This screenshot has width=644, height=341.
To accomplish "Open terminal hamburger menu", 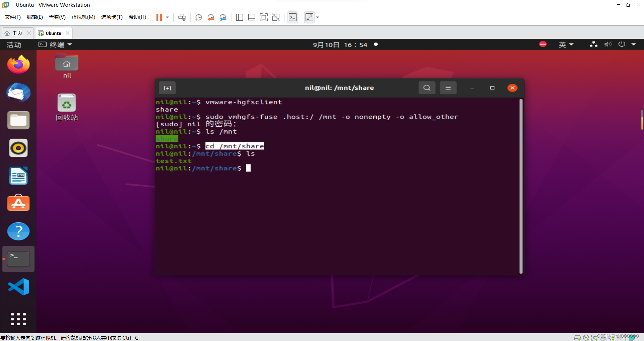I will [x=448, y=88].
